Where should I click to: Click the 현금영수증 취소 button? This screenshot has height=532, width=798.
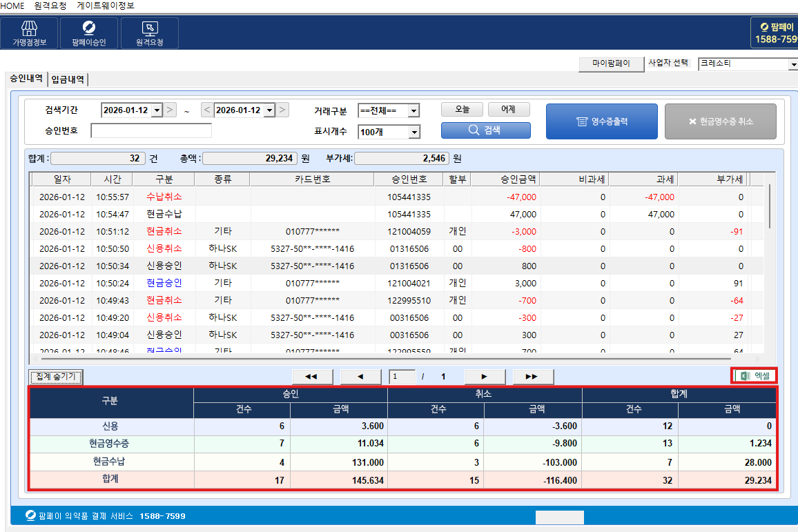[720, 121]
